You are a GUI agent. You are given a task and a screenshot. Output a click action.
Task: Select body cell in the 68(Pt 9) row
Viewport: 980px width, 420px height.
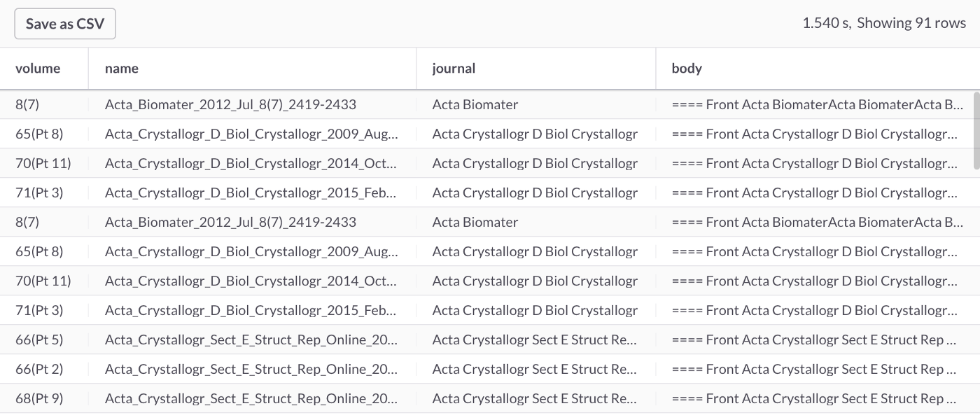click(x=813, y=399)
